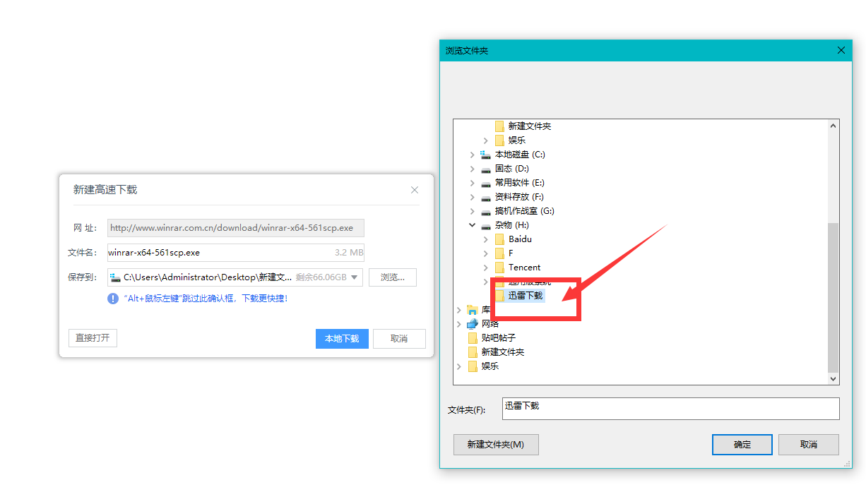
Task: Click the 直接打开 button
Action: tap(93, 338)
